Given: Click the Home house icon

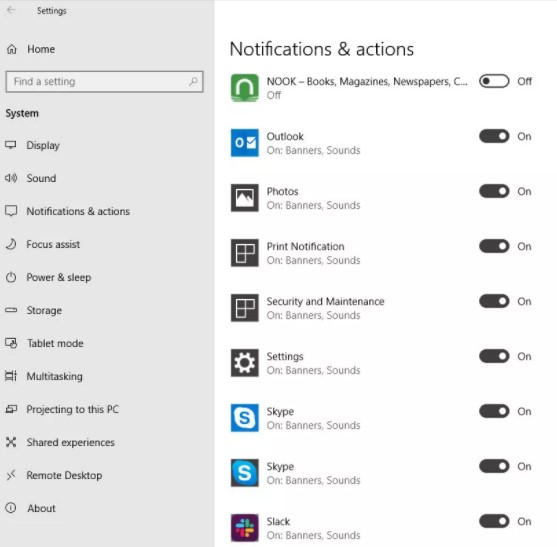Looking at the screenshot, I should coord(12,49).
